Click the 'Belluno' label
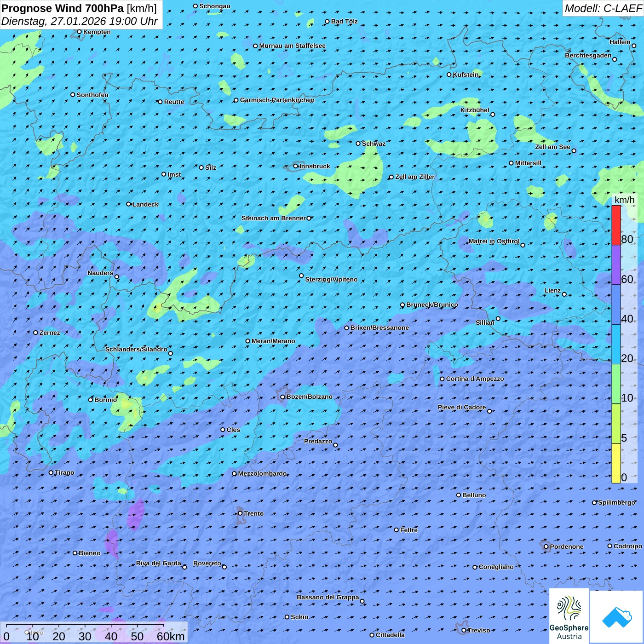Viewport: 644px width, 644px height. tap(474, 495)
